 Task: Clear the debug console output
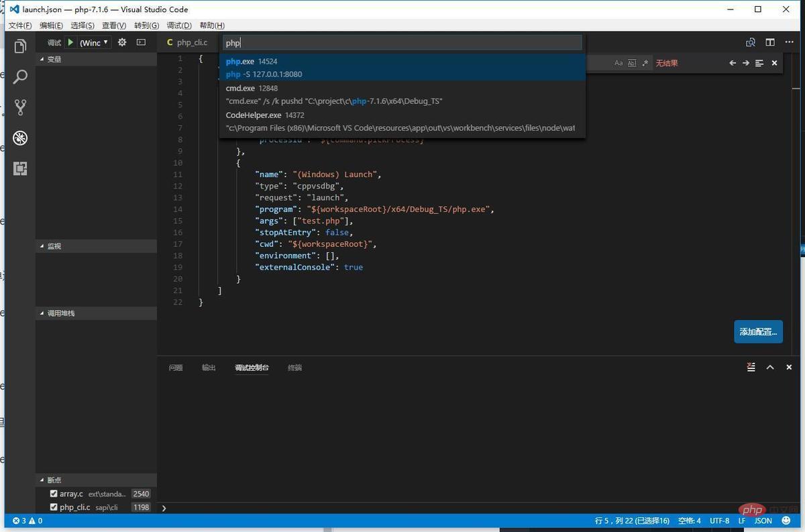pos(751,368)
